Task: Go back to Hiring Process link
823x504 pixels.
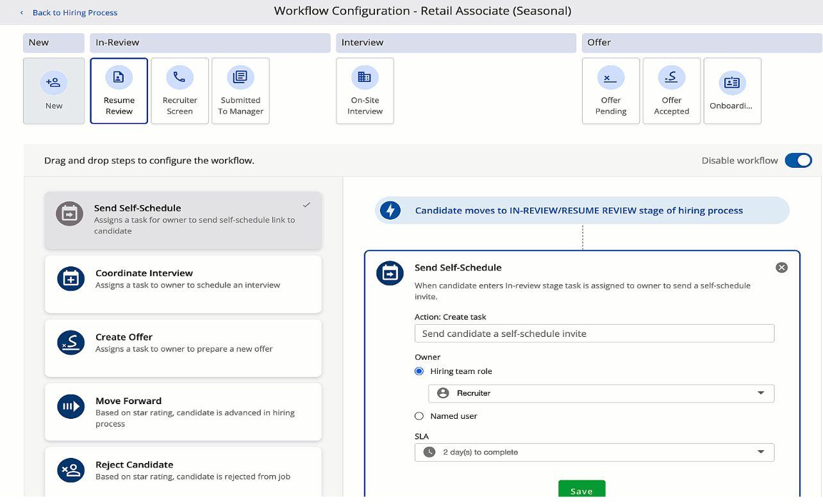Action: (74, 13)
